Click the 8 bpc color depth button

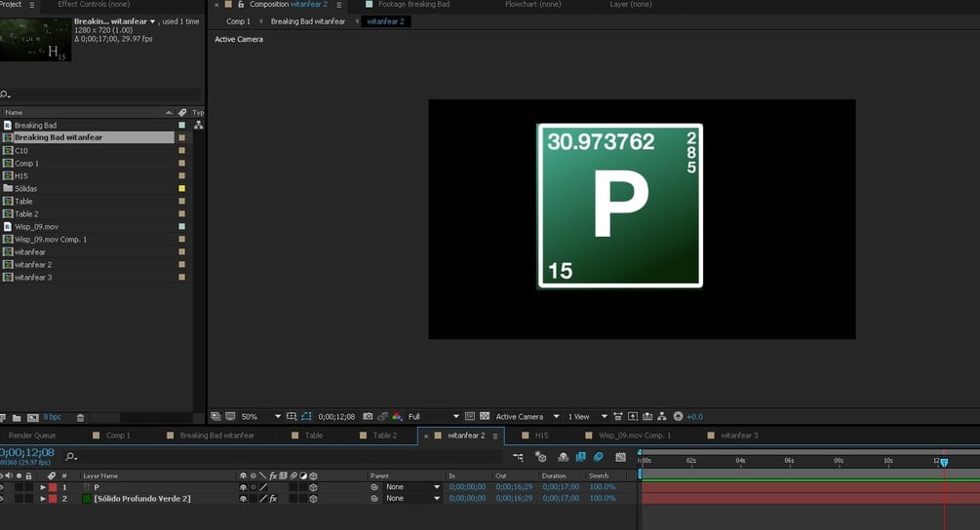coord(52,418)
